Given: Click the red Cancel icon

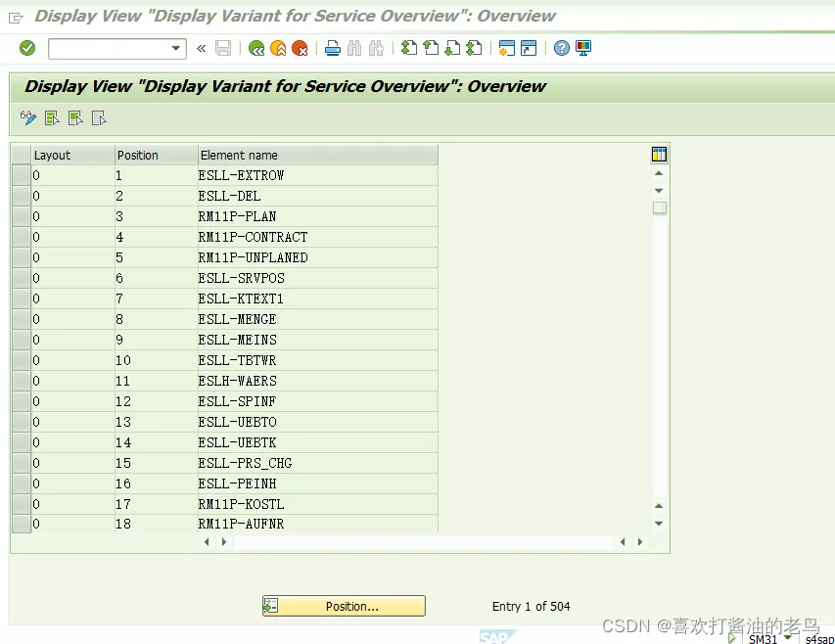Looking at the screenshot, I should pos(300,48).
